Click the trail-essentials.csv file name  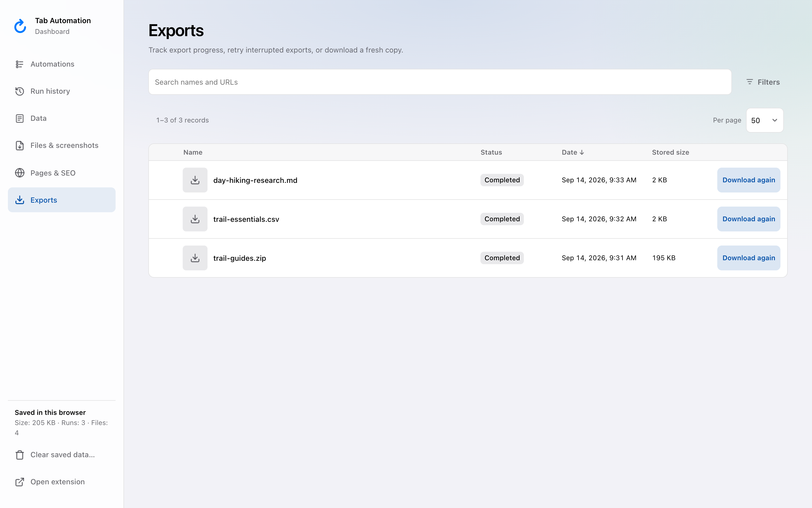[246, 219]
